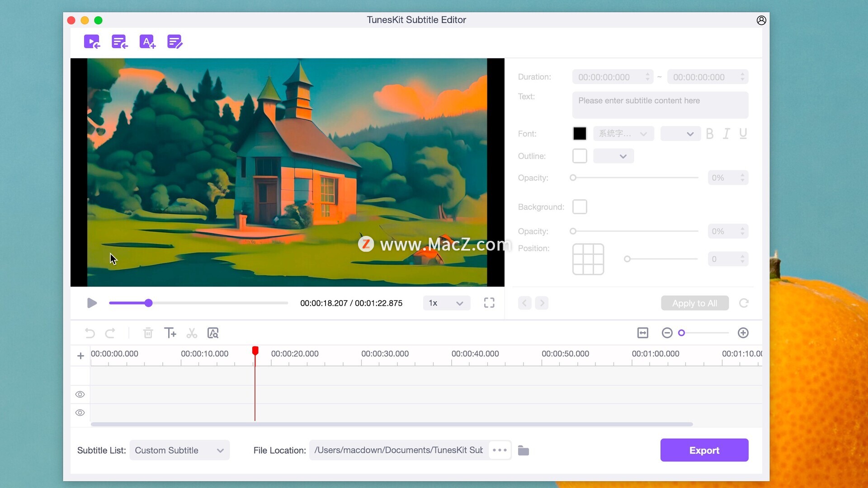This screenshot has width=868, height=488.
Task: Adjust outline opacity percentage stepper
Action: tap(742, 178)
